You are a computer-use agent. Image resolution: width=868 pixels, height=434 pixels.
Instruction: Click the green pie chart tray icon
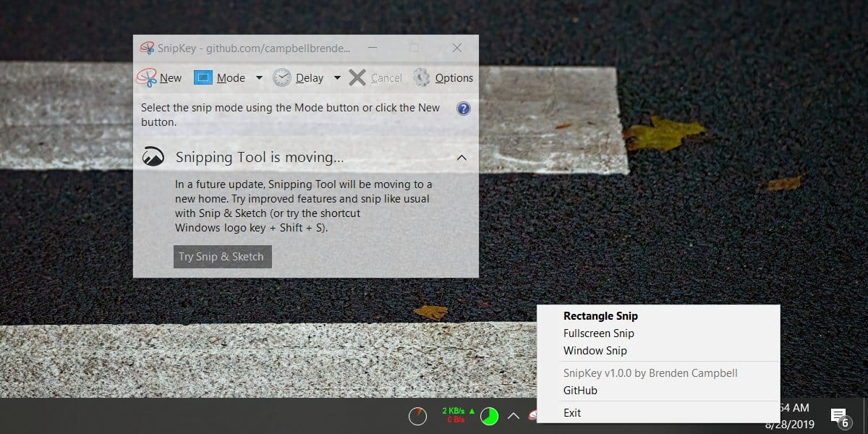pyautogui.click(x=490, y=416)
